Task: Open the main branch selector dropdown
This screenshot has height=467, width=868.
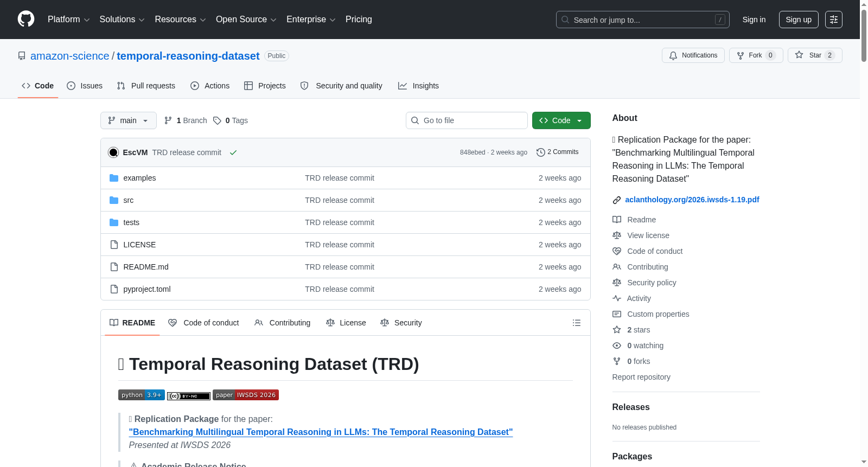Action: 129,120
